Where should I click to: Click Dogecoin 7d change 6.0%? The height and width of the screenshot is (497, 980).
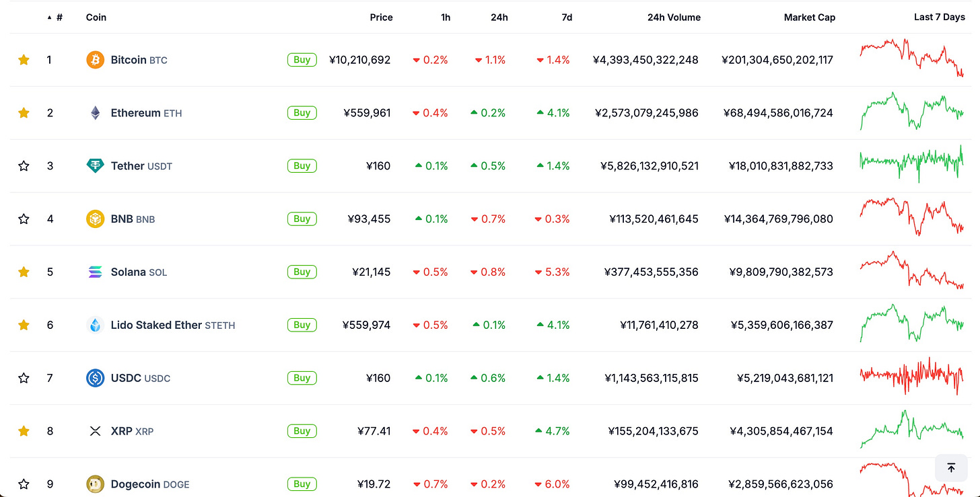553,484
